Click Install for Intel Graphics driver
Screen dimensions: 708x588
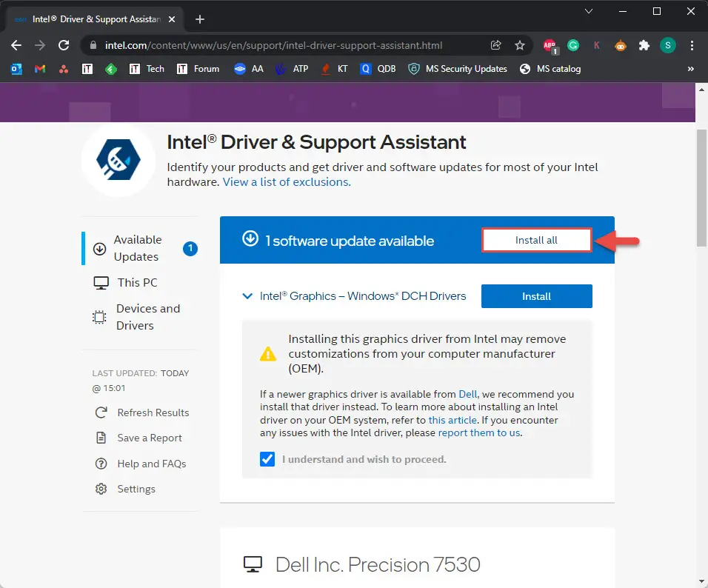click(536, 296)
